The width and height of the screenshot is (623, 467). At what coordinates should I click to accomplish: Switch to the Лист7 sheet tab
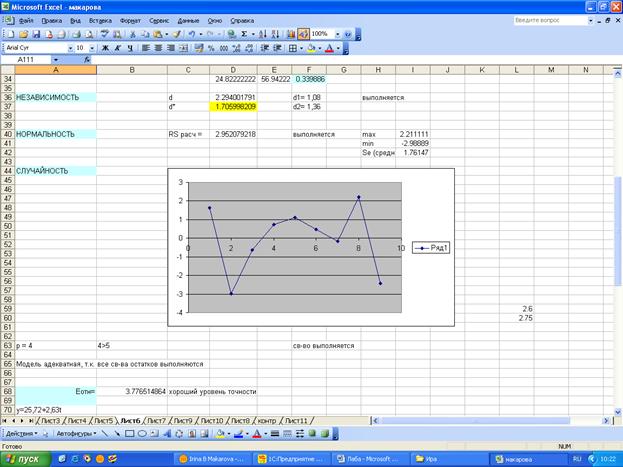coord(155,421)
